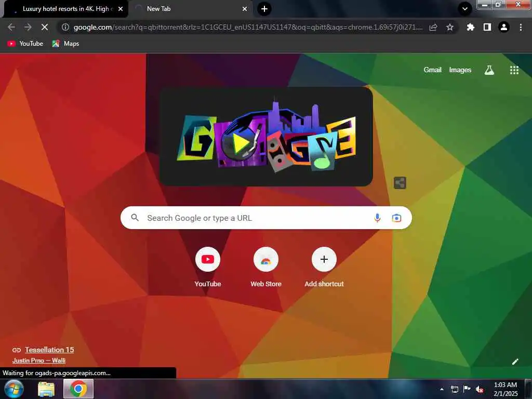Open Gmail link
Screen dimensions: 532x399
click(x=432, y=70)
